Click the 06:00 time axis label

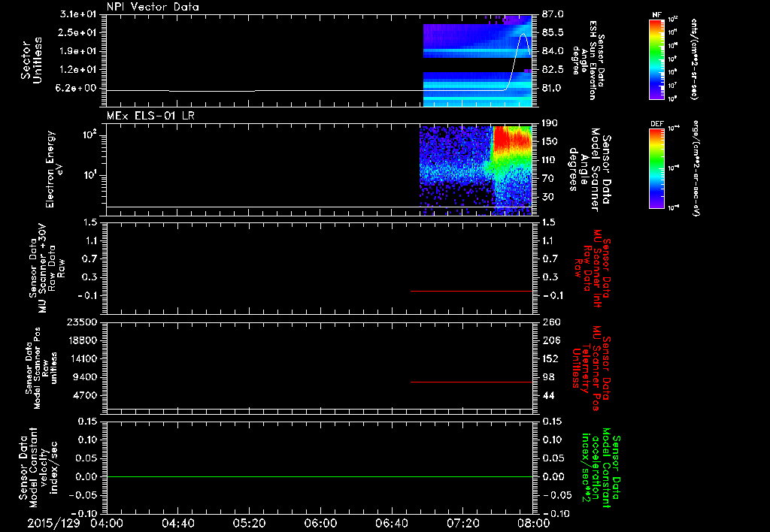click(320, 523)
